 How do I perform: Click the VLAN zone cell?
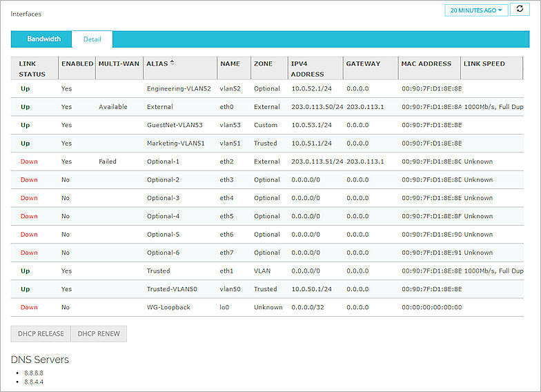point(262,271)
